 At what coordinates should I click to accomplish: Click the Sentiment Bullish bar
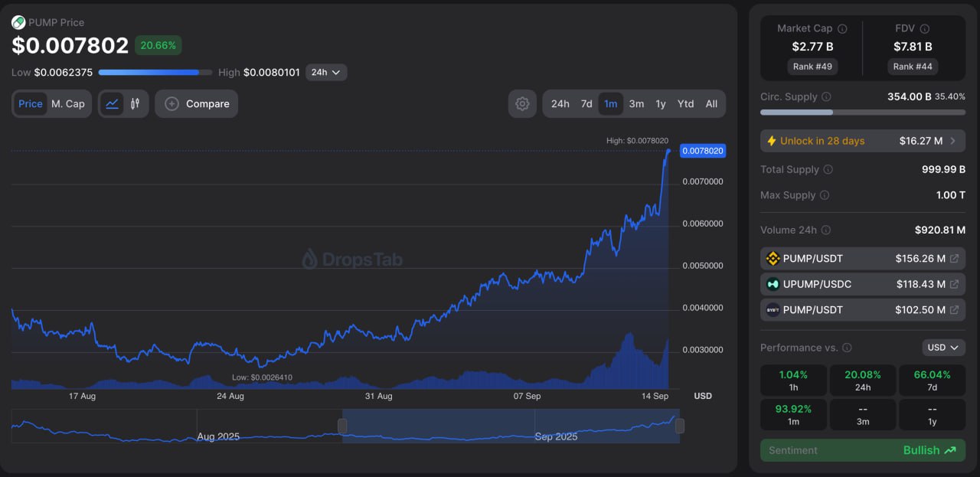(x=863, y=450)
